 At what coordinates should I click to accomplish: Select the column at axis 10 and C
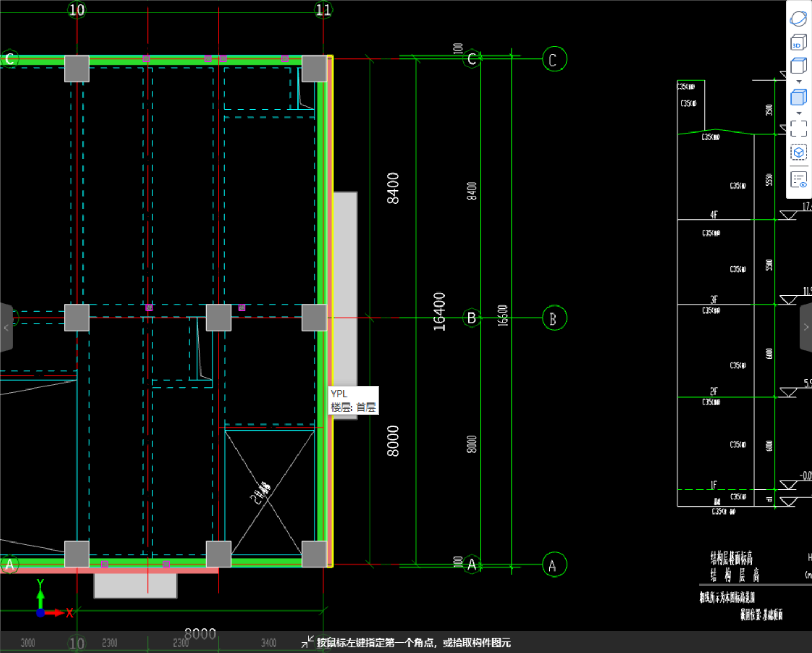(x=77, y=69)
